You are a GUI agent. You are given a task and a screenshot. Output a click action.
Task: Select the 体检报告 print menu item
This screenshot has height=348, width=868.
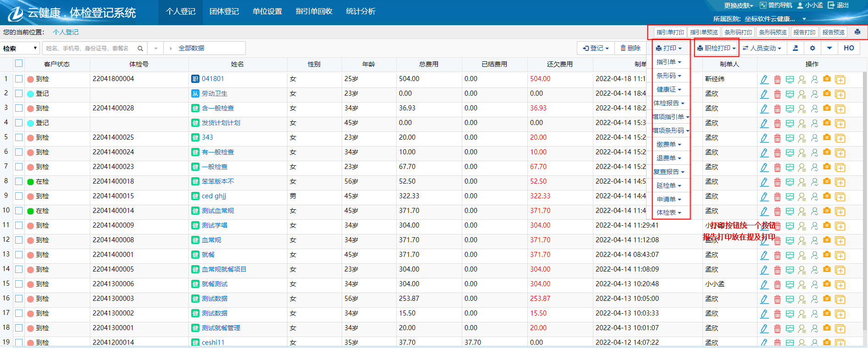coord(669,103)
